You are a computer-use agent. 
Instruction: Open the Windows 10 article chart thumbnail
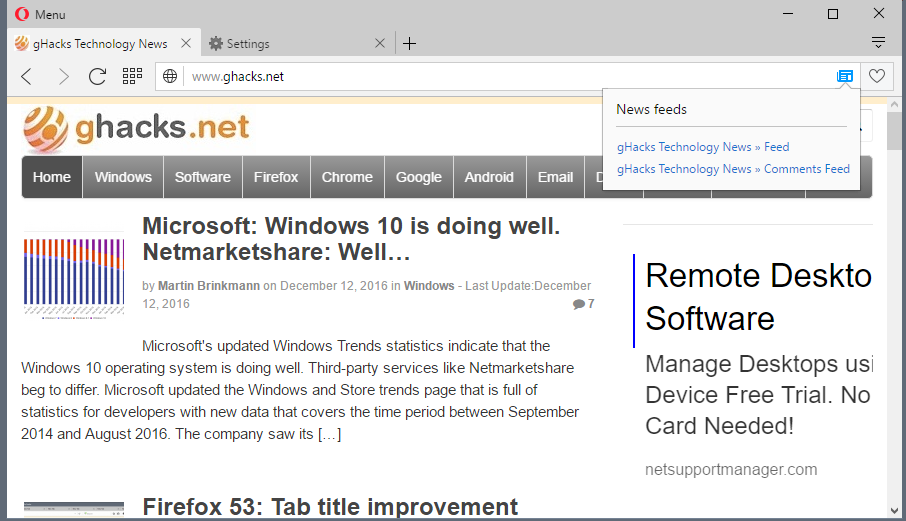[74, 277]
